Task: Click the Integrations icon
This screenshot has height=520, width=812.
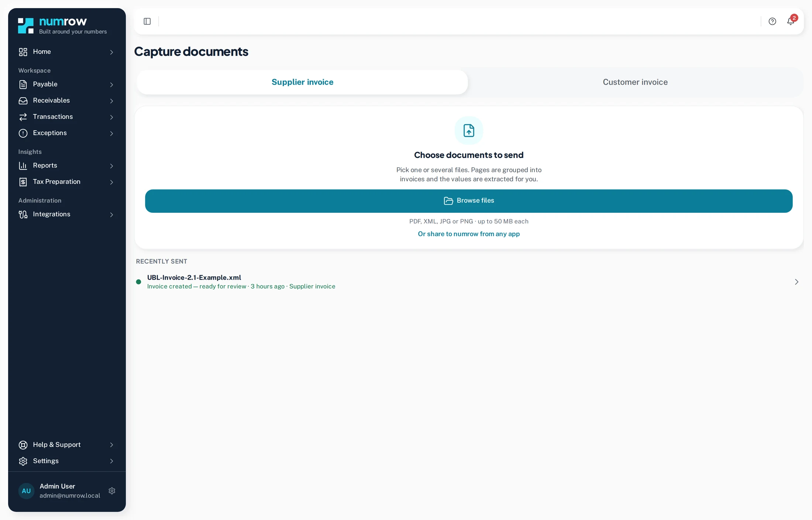Action: click(23, 215)
